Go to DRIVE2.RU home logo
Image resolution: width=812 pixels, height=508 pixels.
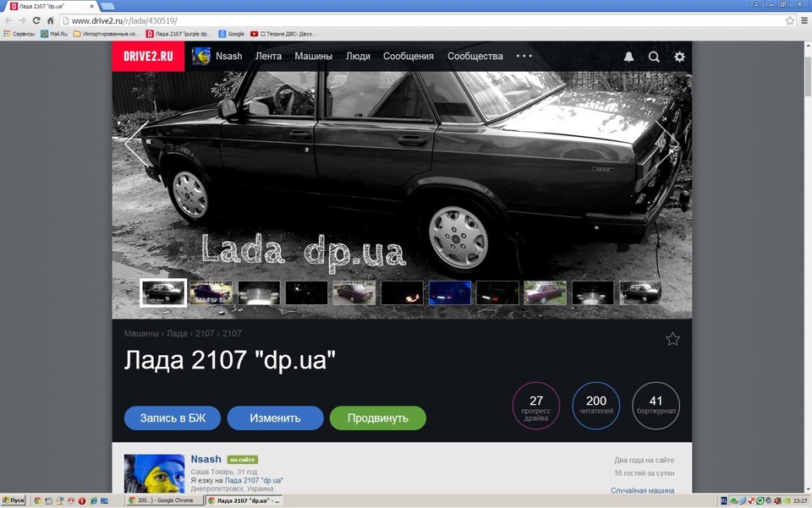coord(148,57)
